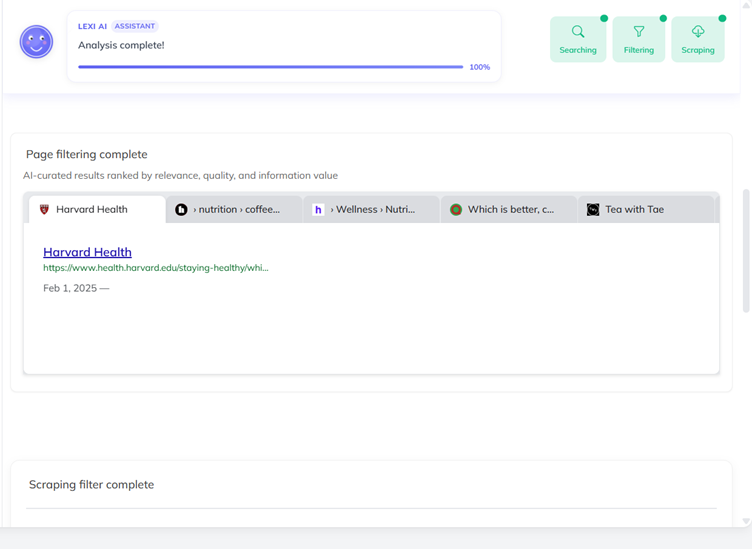Select the Harvard Health tab

(x=97, y=210)
